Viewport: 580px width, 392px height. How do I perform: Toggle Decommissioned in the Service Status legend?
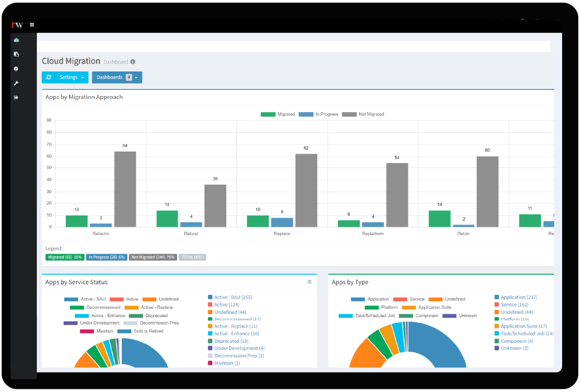coord(95,307)
